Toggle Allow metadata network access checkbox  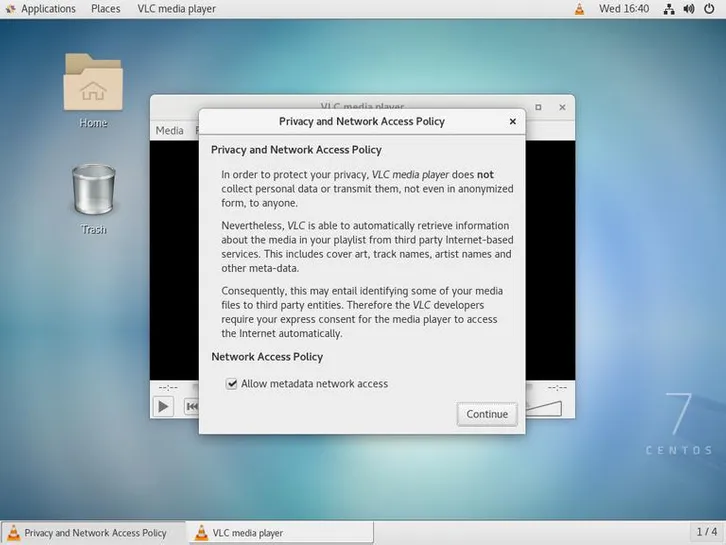(232, 384)
